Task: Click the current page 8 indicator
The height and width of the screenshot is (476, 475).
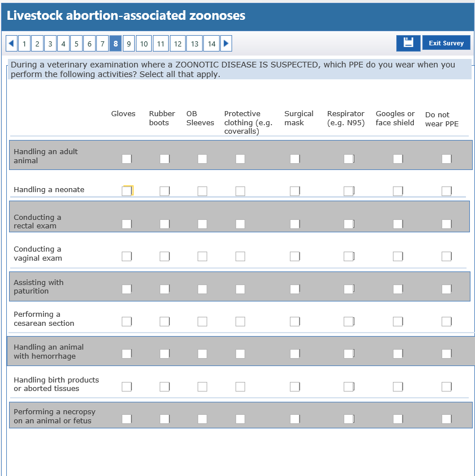Action: click(115, 44)
